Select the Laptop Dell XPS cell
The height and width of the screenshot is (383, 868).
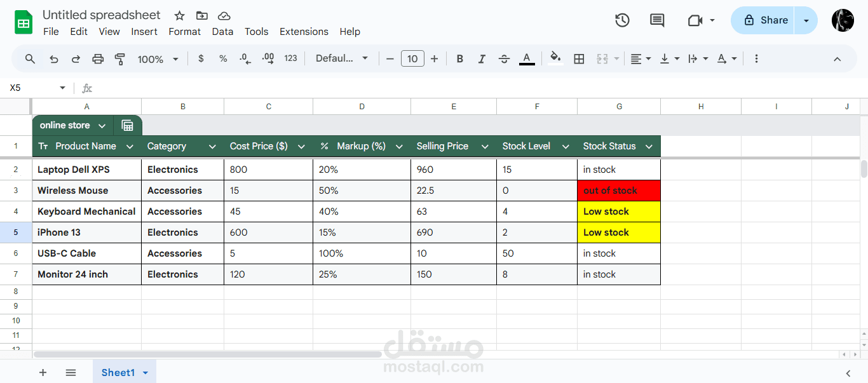point(86,170)
